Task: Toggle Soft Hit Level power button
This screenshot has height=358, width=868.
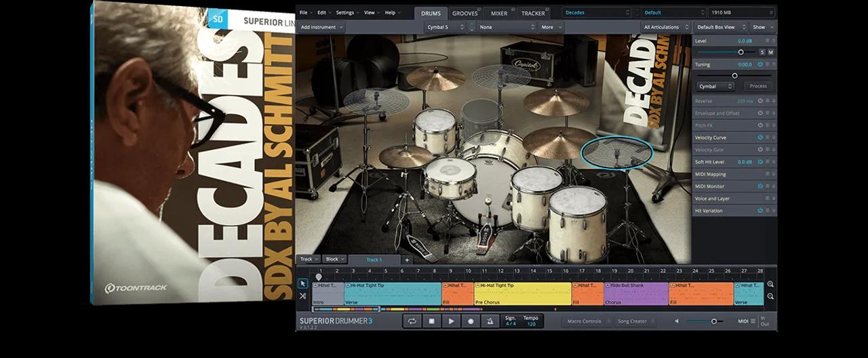Action: pos(760,162)
